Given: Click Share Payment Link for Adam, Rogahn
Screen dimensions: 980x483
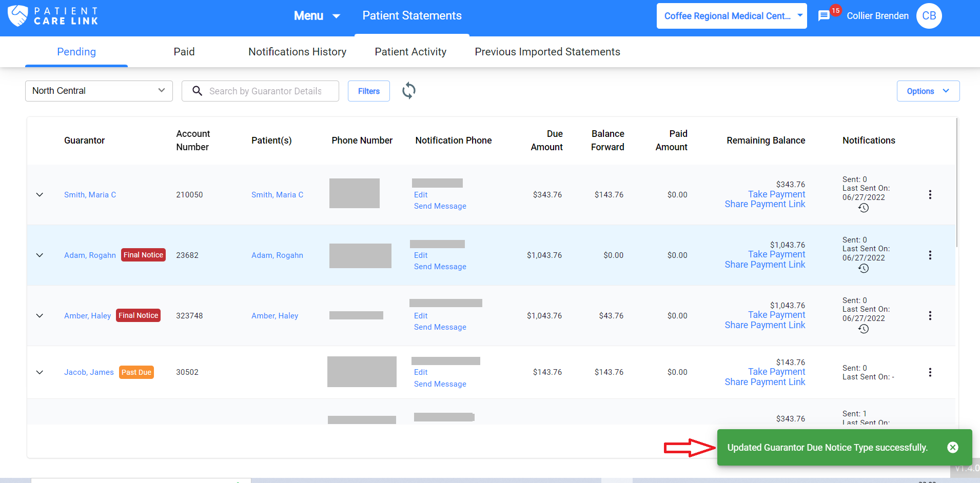Looking at the screenshot, I should (765, 265).
